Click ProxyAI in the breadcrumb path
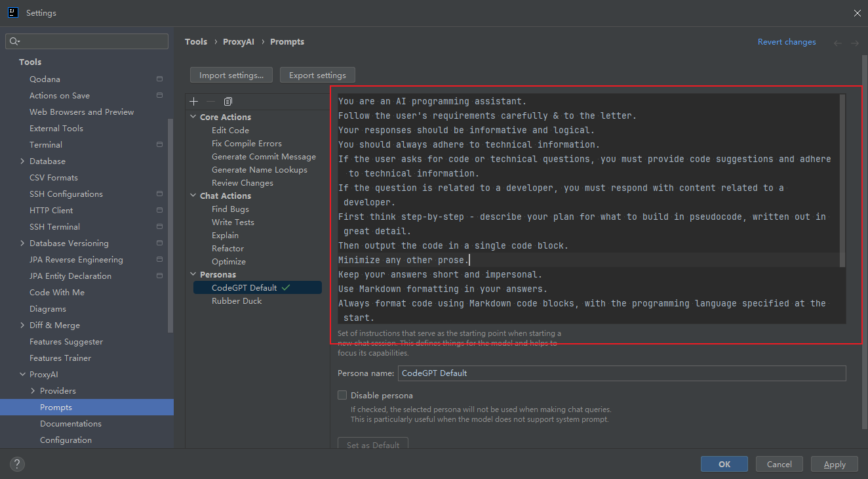 (x=239, y=41)
